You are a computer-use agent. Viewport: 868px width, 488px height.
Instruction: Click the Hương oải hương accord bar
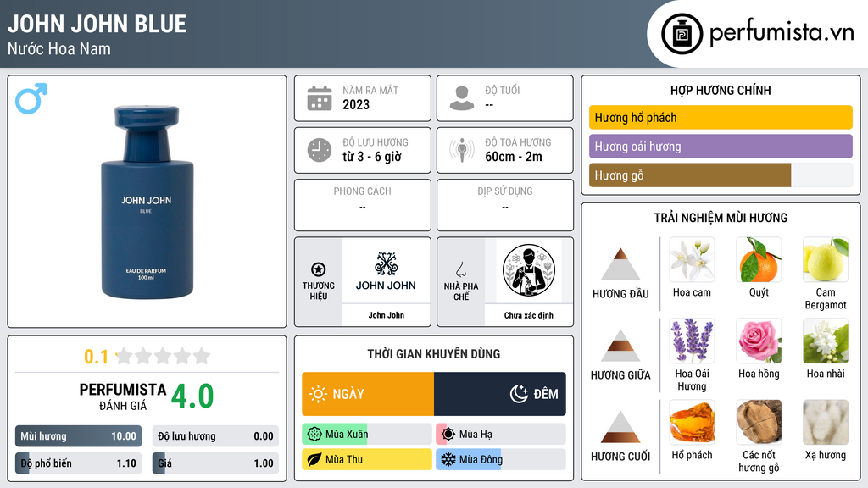pos(721,146)
